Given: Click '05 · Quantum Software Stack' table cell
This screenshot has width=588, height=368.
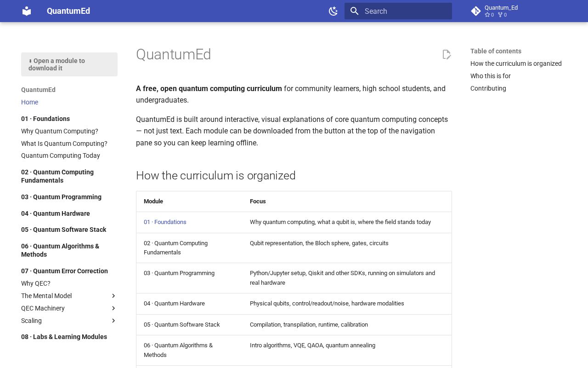Looking at the screenshot, I should coord(189,325).
